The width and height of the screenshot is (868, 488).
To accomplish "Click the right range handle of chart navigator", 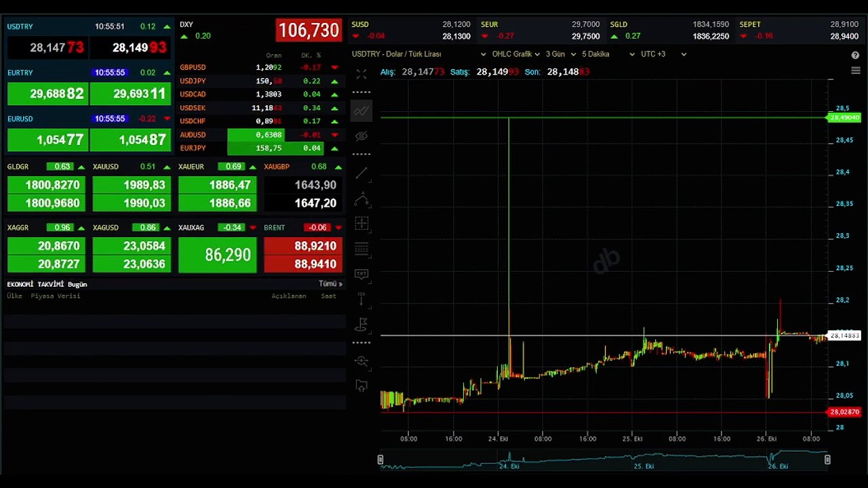I will [827, 460].
